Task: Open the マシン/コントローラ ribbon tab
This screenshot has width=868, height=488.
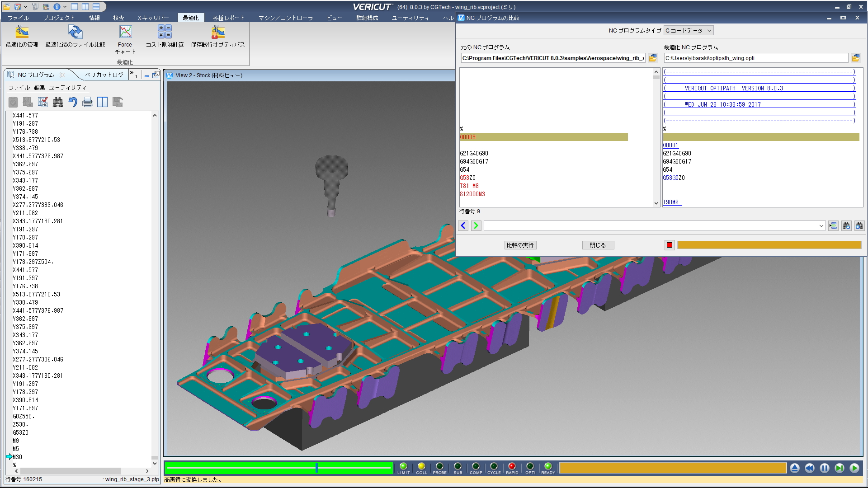Action: (286, 18)
